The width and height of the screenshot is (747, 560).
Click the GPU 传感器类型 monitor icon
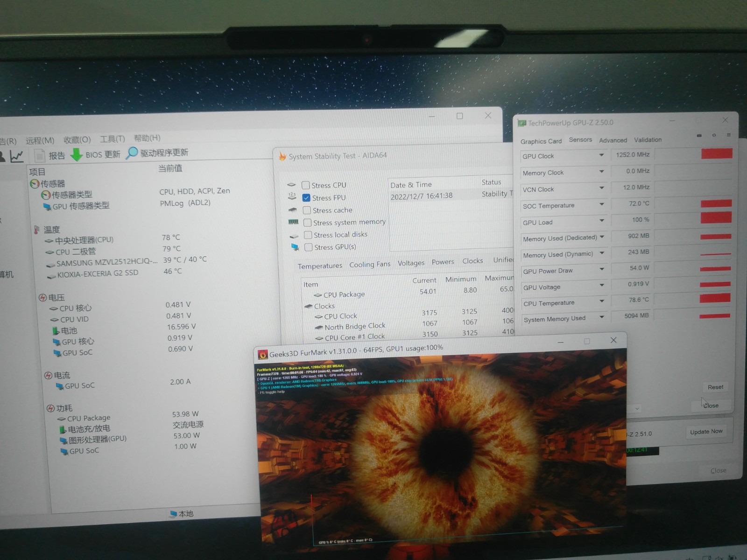tap(47, 206)
